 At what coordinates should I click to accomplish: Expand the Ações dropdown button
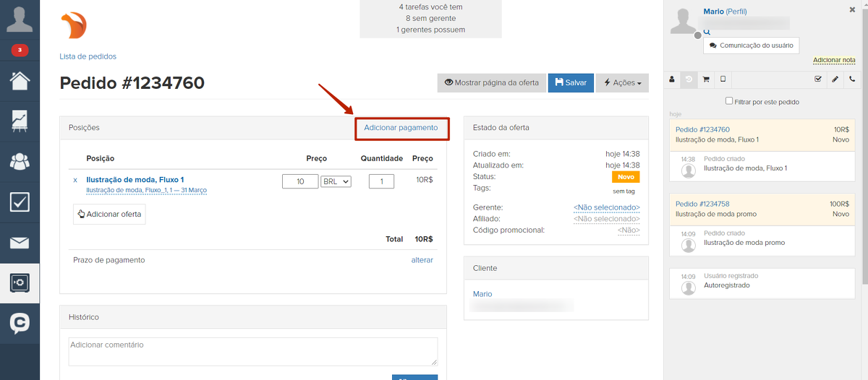click(622, 82)
